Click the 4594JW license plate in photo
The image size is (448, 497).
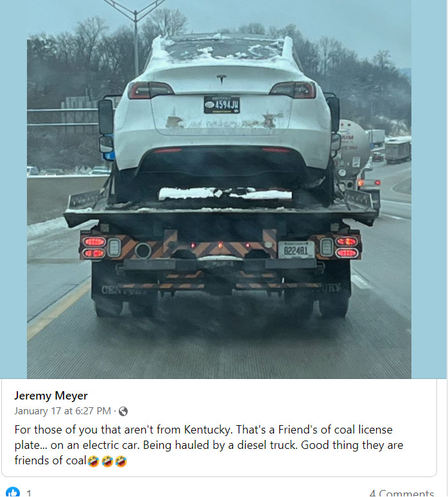click(x=222, y=105)
